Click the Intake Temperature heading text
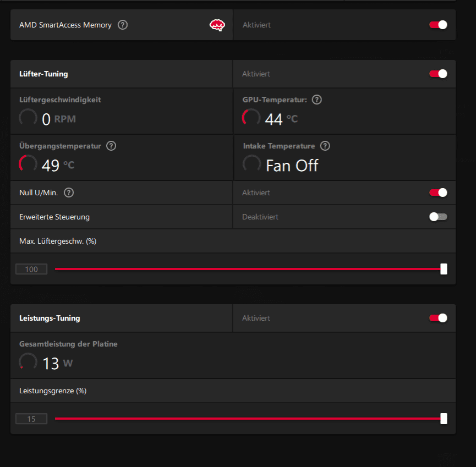Image resolution: width=476 pixels, height=467 pixels. coord(279,146)
